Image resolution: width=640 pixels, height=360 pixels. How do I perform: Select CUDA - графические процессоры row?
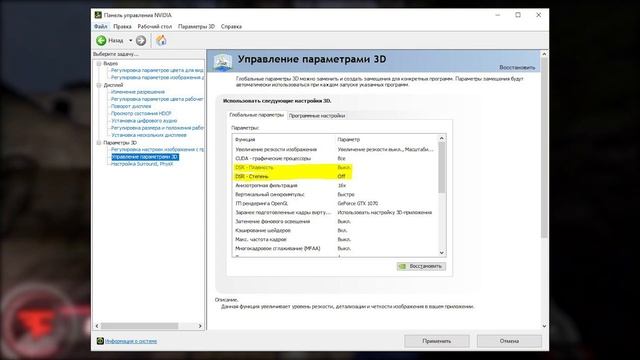pyautogui.click(x=335, y=158)
